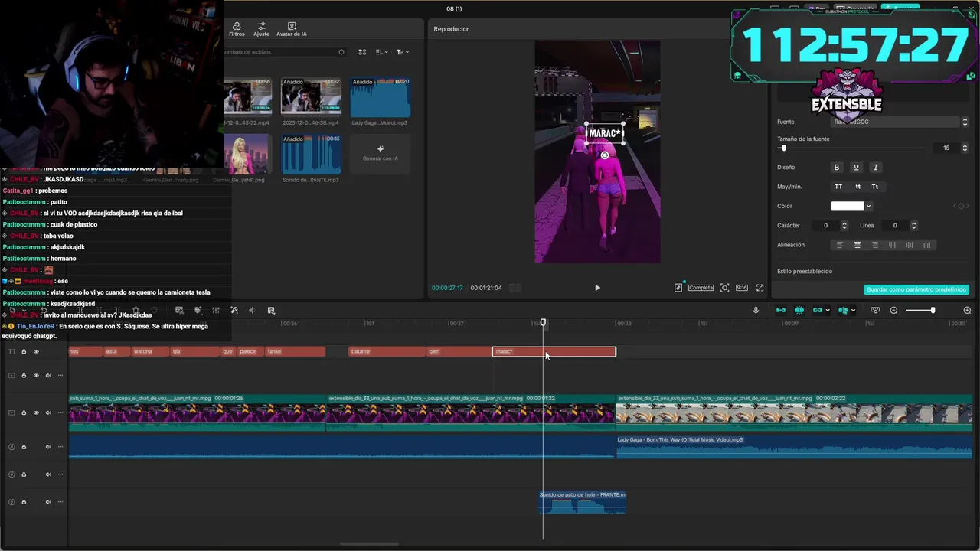The width and height of the screenshot is (980, 551).
Task: Click Guardar como parámetro predefinido
Action: pyautogui.click(x=916, y=290)
